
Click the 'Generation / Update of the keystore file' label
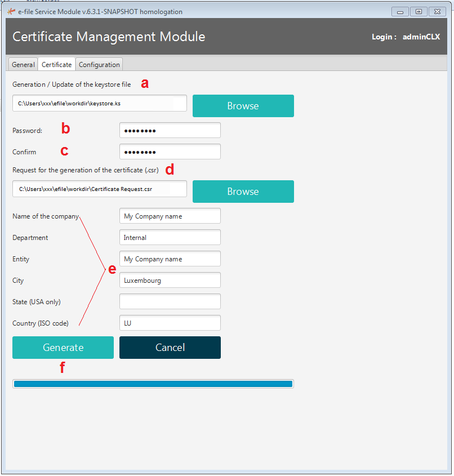tap(72, 84)
